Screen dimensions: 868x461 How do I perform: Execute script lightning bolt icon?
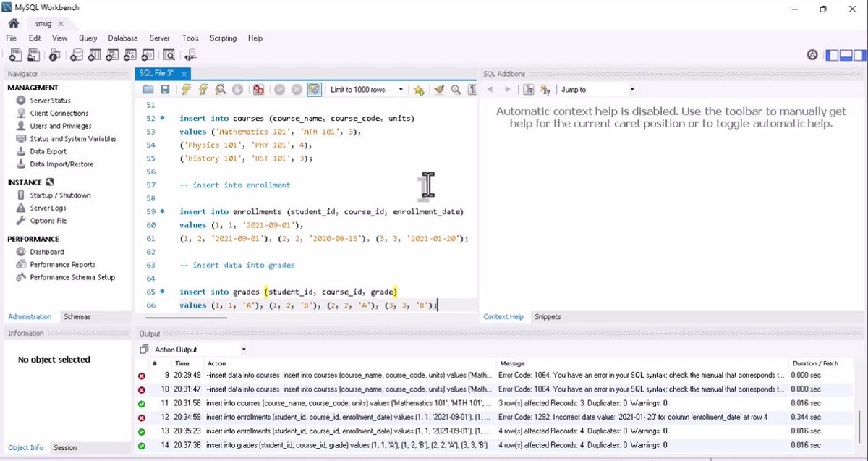186,90
